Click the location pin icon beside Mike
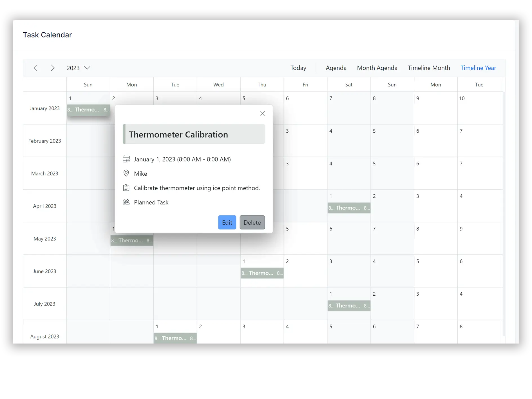The image size is (532, 399). (x=126, y=173)
